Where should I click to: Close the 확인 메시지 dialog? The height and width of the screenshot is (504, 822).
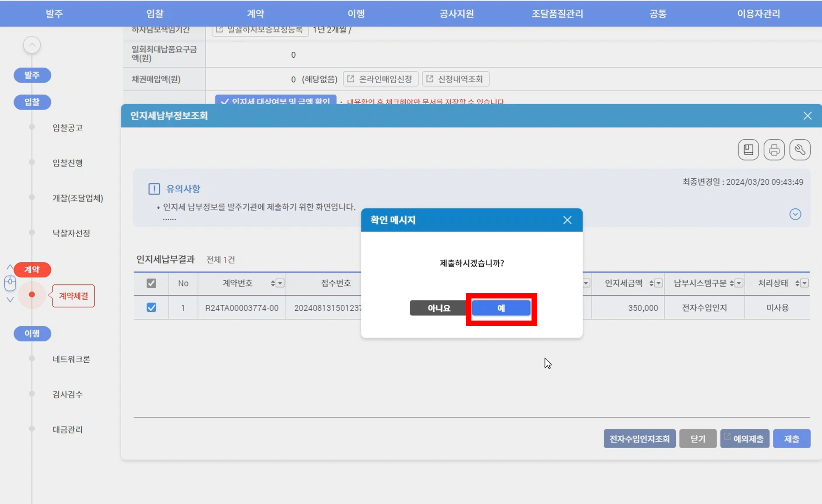click(567, 220)
